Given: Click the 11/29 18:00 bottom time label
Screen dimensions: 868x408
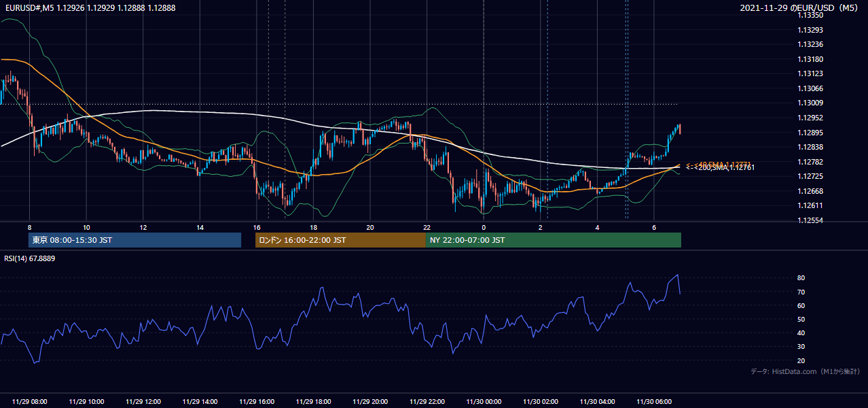Looking at the screenshot, I should click(x=314, y=402).
